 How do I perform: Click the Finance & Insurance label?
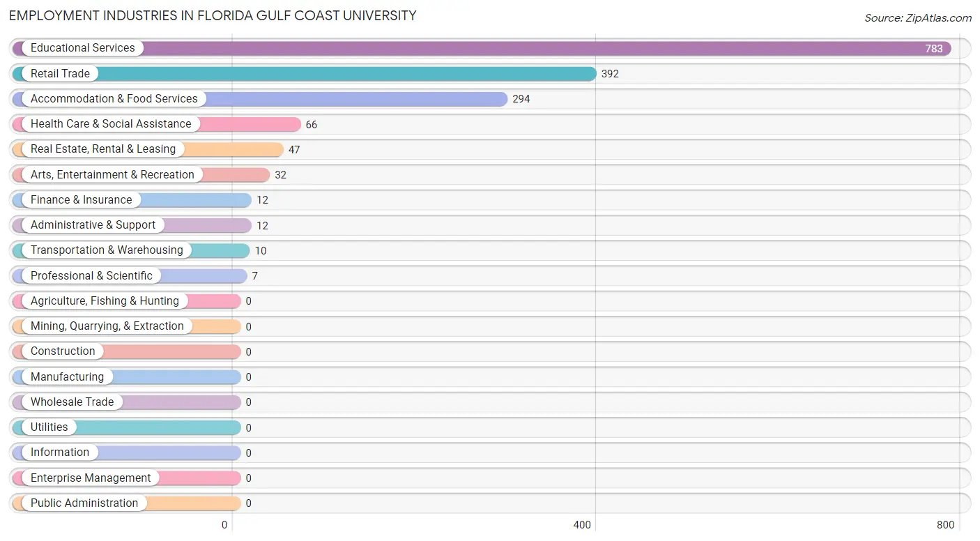click(81, 199)
